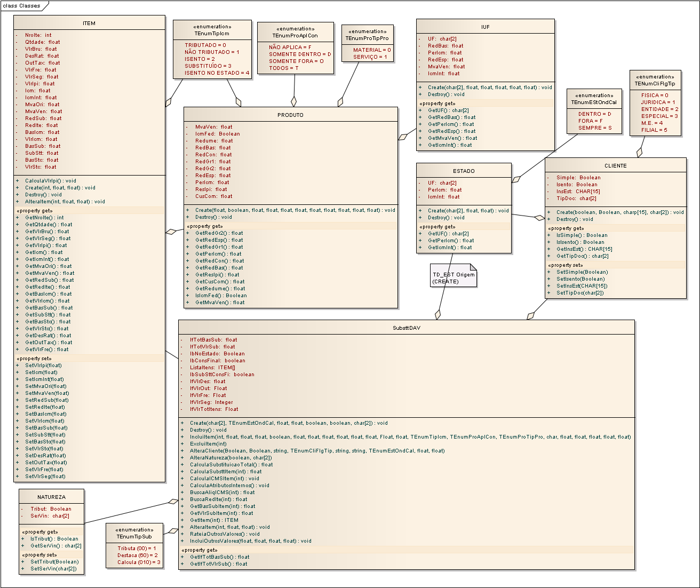Select the CalculaVlrIpi() : void operation
This screenshot has height=588, width=700.
coord(51,181)
